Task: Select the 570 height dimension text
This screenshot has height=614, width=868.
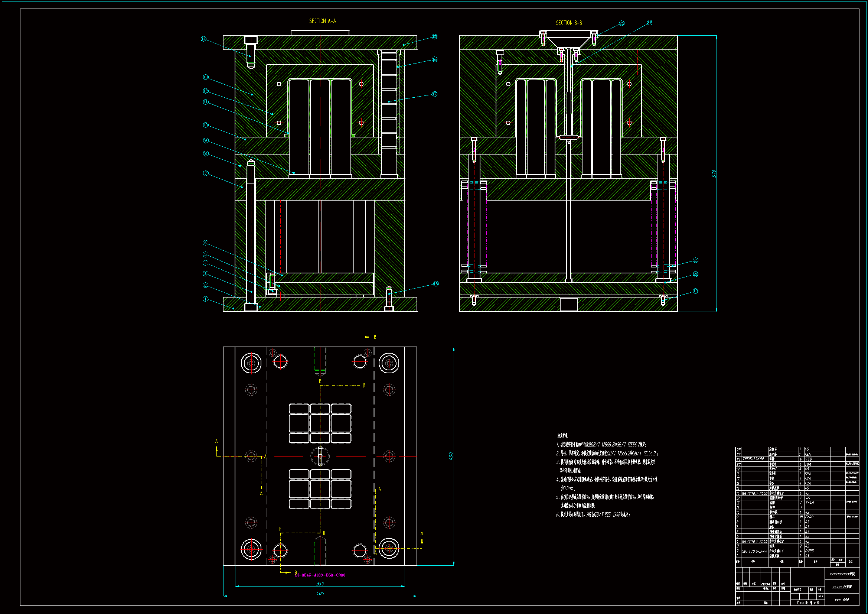Action: coord(714,173)
